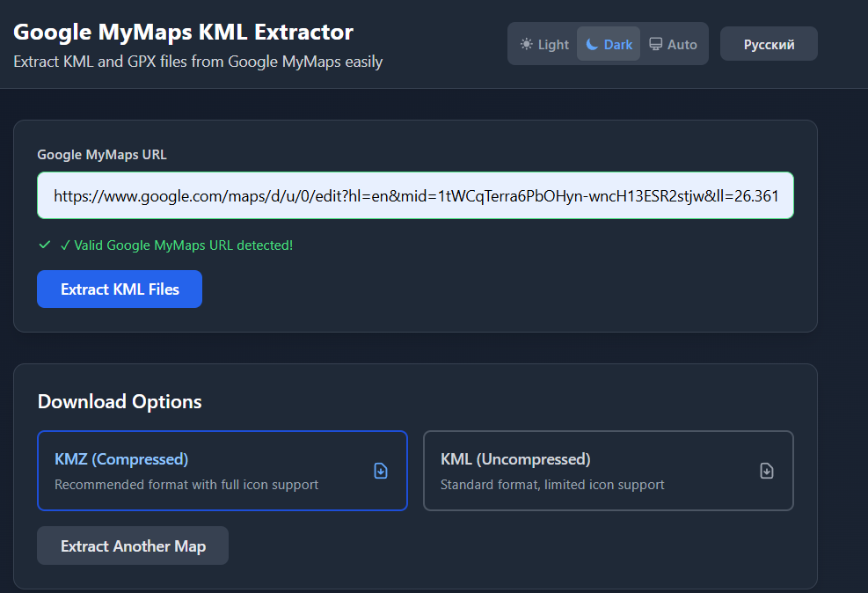
Task: Click the Google MyMaps KML Extractor title
Action: pyautogui.click(x=183, y=32)
